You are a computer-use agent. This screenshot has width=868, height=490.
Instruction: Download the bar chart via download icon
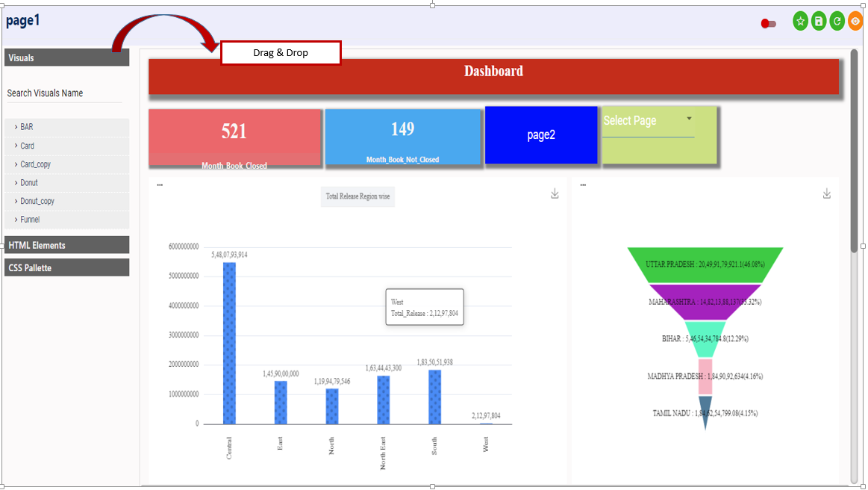click(x=555, y=194)
